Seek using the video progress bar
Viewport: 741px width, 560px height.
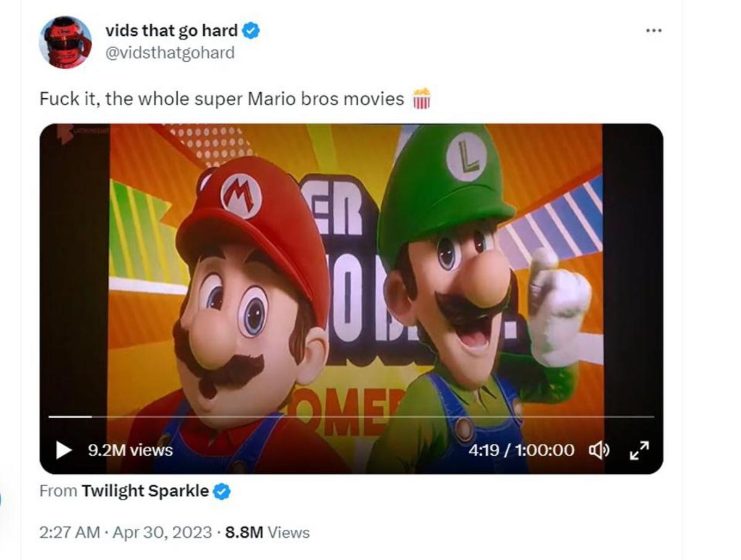coord(351,417)
